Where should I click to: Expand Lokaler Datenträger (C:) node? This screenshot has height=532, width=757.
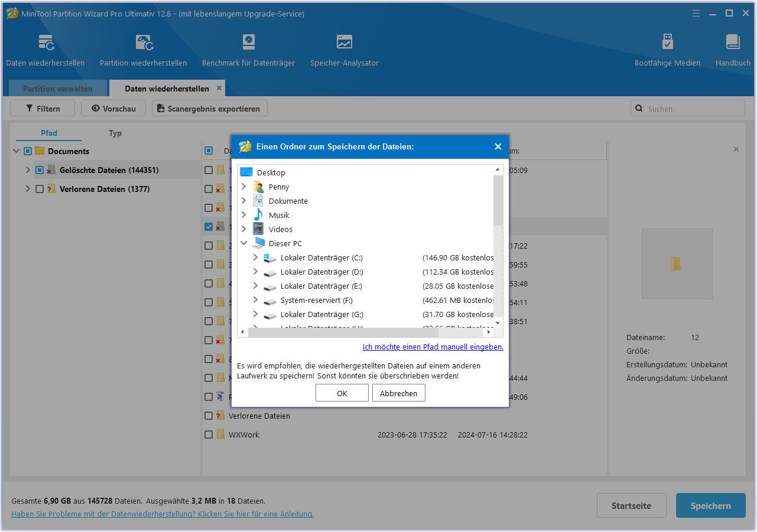255,257
